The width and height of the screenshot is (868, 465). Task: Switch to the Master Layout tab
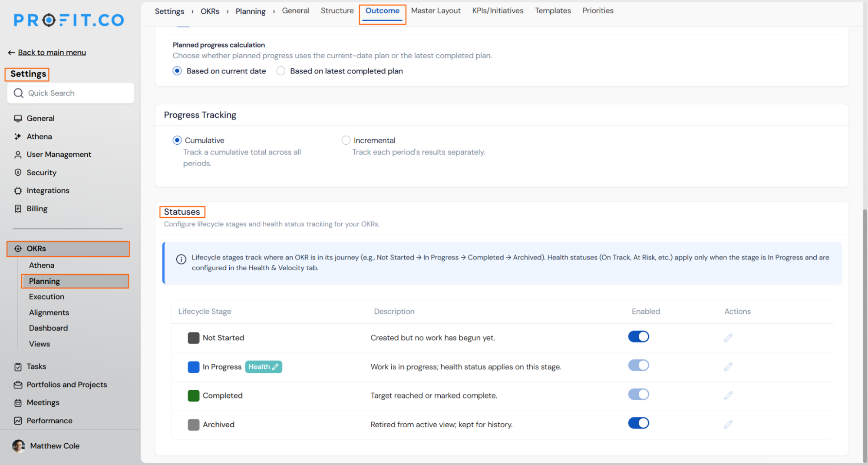coord(436,11)
